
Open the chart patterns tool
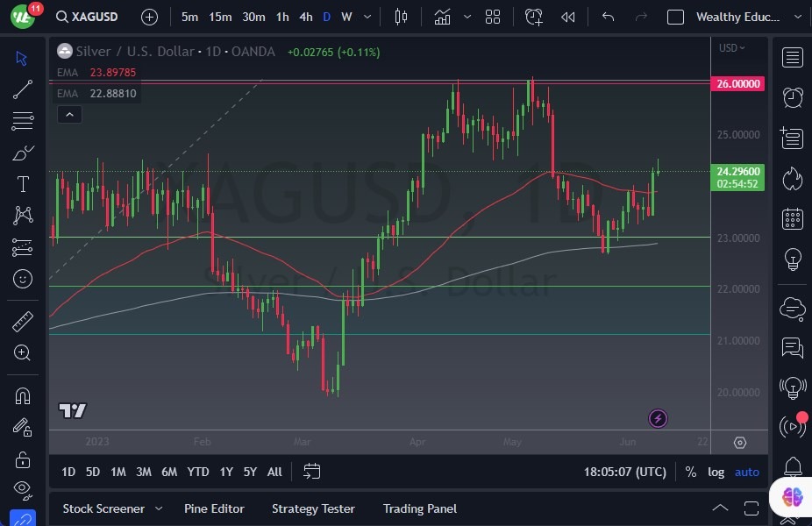click(x=23, y=216)
